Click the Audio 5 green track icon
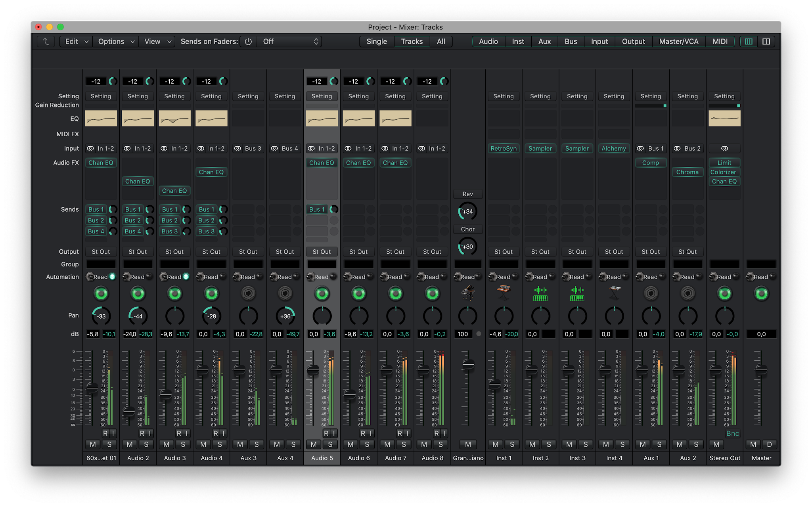Image resolution: width=812 pixels, height=507 pixels. [x=322, y=293]
